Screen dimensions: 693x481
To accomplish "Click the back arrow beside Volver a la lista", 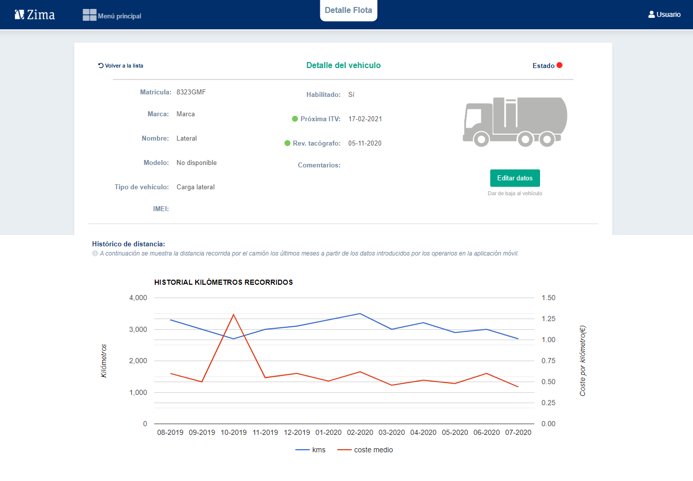I will tap(101, 65).
